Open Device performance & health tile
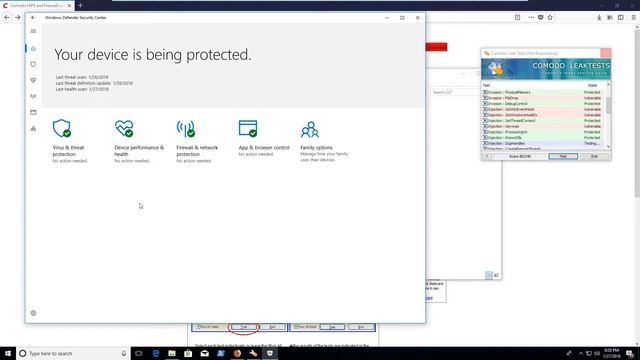 139,141
